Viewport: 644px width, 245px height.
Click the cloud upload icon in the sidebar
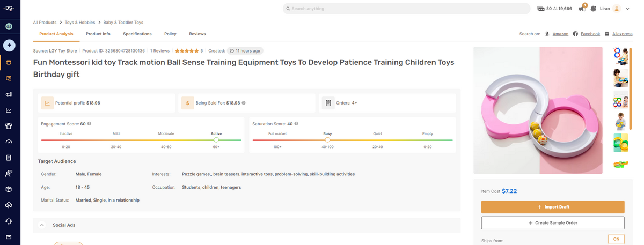(x=9, y=205)
